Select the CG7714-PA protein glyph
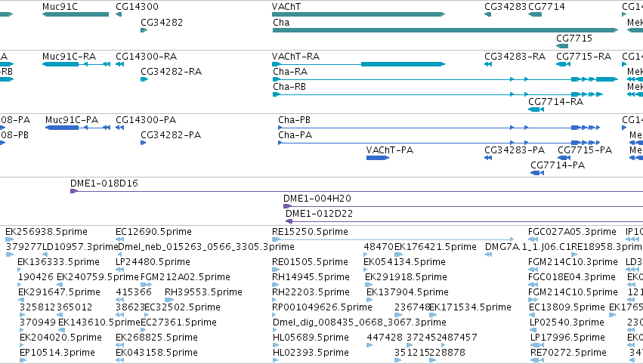Viewport: 643px width, 364px height. click(537, 173)
